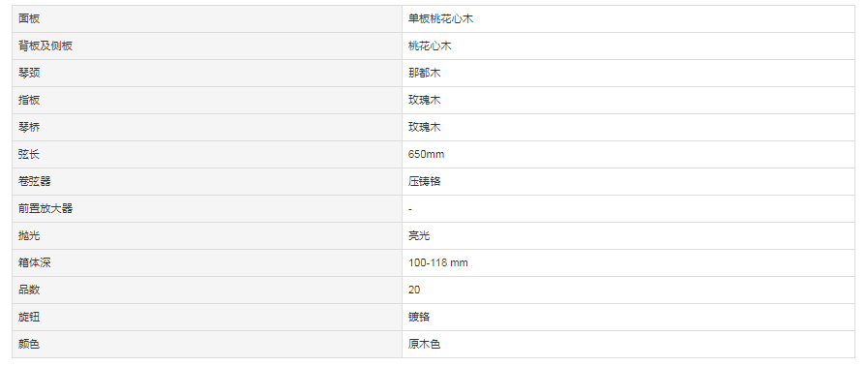Select the 指板 row label
This screenshot has width=868, height=367.
[x=29, y=100]
